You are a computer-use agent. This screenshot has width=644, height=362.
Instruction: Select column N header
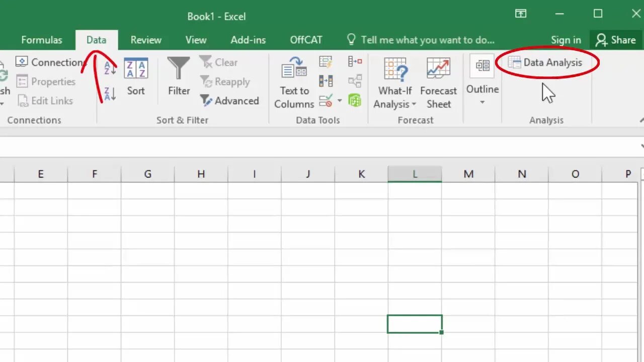coord(522,174)
